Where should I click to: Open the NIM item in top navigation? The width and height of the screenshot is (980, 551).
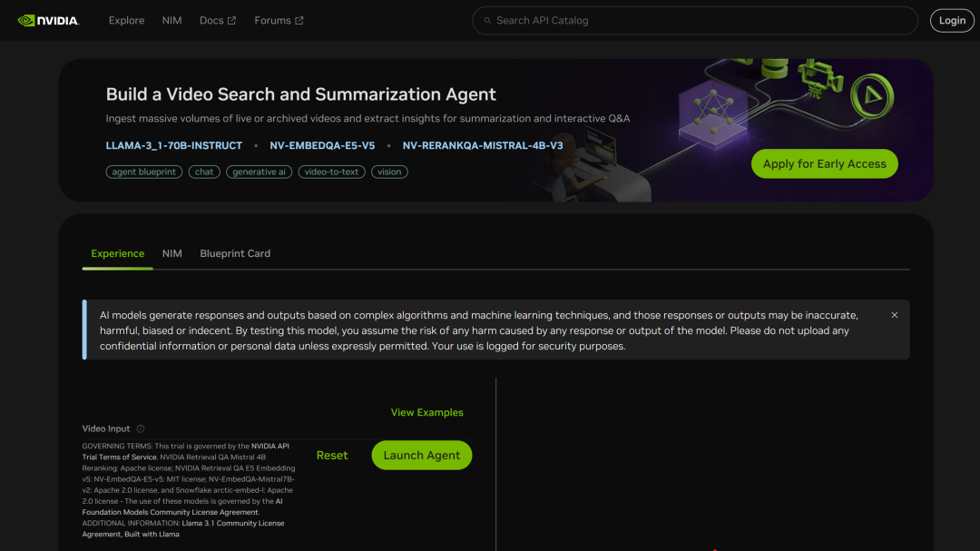point(171,21)
